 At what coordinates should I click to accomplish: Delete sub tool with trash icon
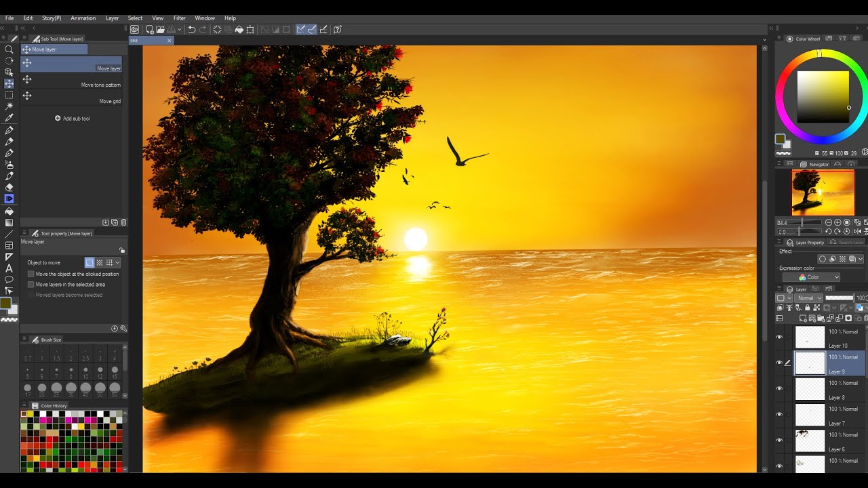point(123,222)
